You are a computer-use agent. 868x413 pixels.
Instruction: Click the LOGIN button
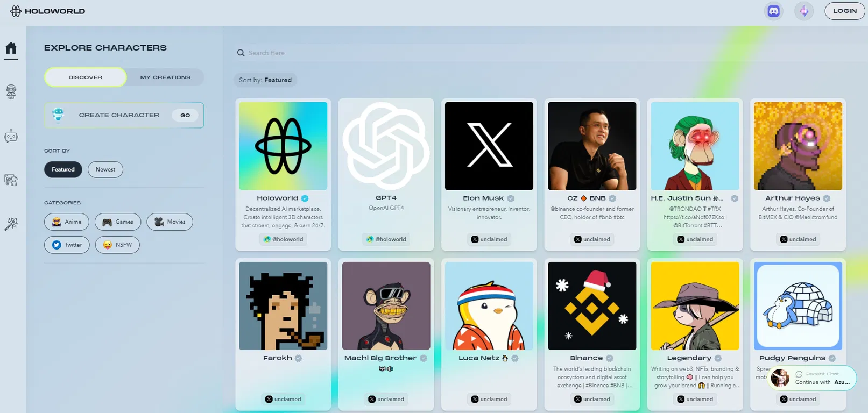(845, 11)
